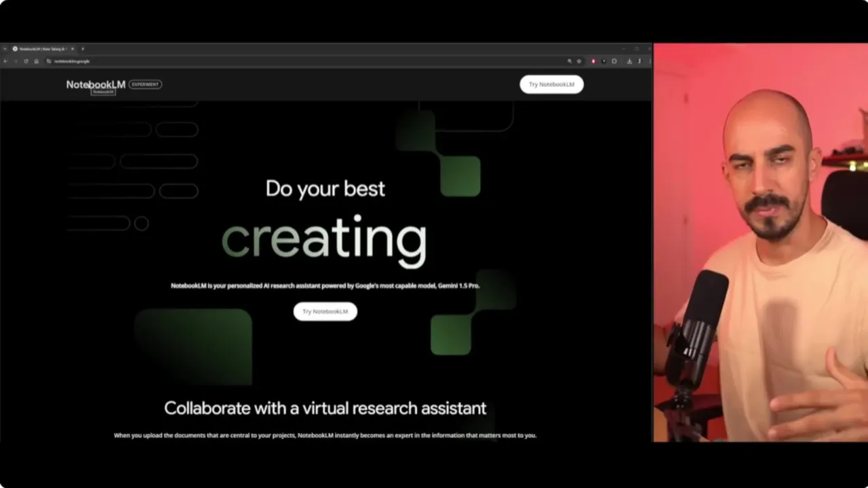Open the extensions puzzle icon
This screenshot has height=488, width=868.
614,61
